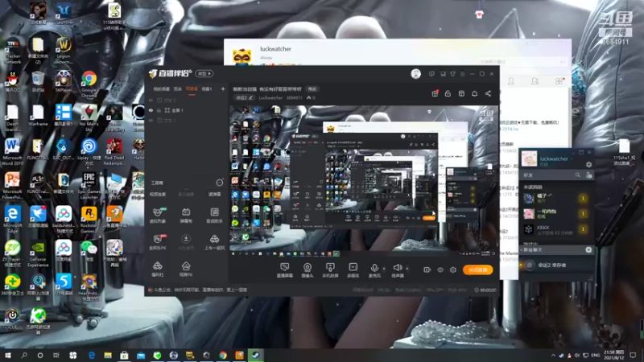Click the Steam icon in the taskbar
Viewport: 644px width, 362px height.
tap(255, 355)
